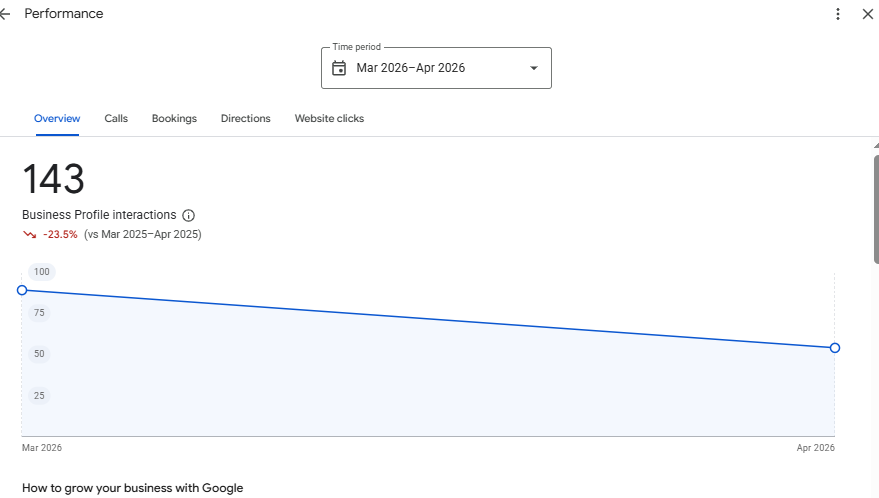Switch to the Calls tab
Viewport: 879px width, 498px height.
(x=116, y=118)
